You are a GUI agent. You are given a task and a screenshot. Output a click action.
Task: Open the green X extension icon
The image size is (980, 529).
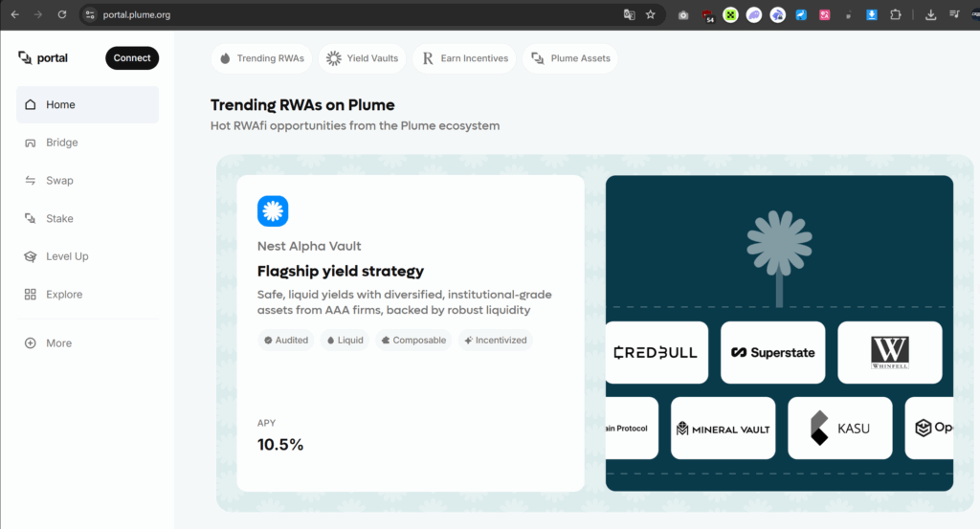(x=730, y=15)
